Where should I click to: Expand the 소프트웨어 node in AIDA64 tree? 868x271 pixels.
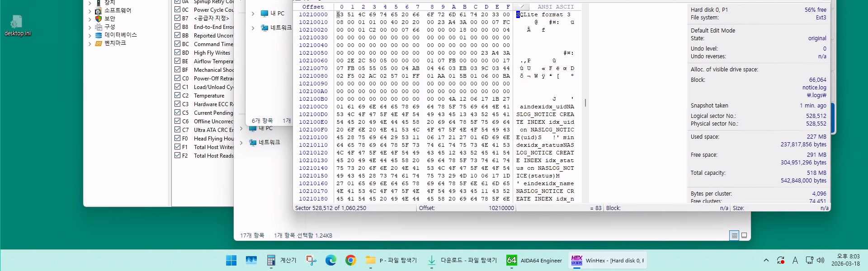point(90,11)
